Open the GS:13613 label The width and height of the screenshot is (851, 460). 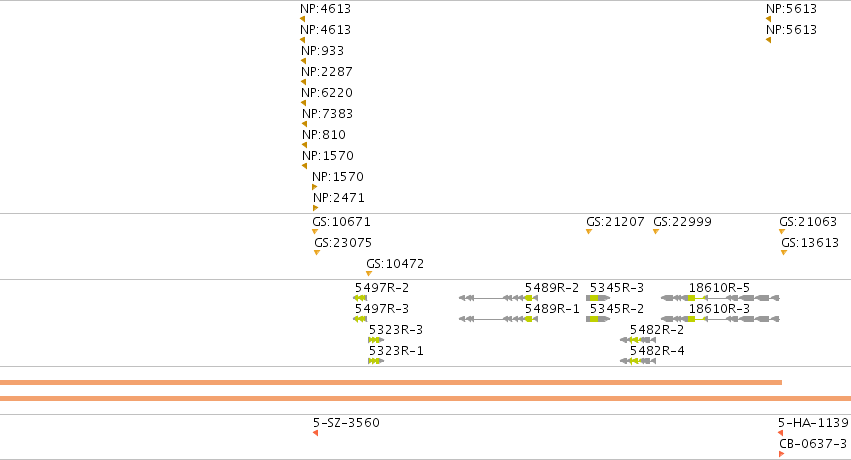(x=810, y=243)
